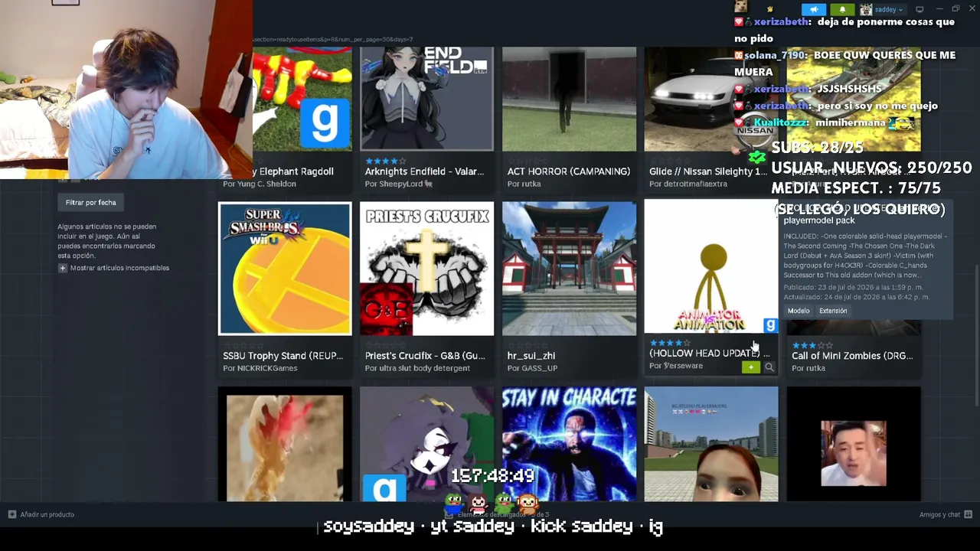Visit author ultra slut body detergent

417,368
